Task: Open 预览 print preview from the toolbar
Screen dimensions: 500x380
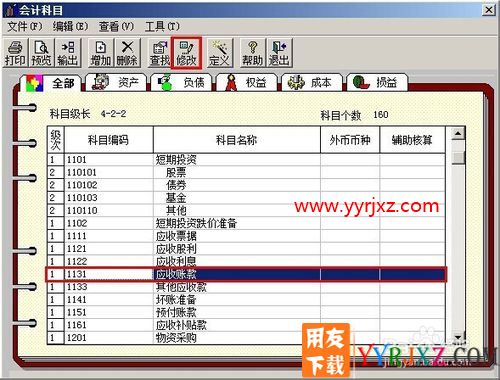Action: tap(41, 53)
